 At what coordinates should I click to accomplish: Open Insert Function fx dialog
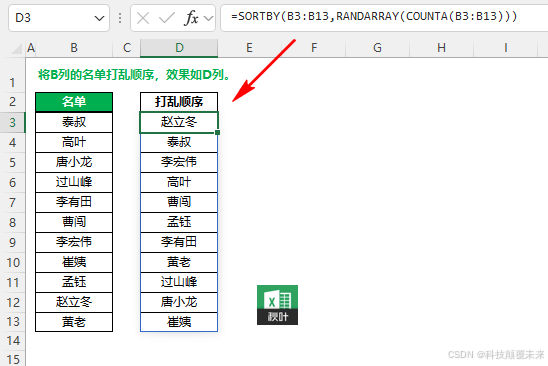(x=191, y=18)
